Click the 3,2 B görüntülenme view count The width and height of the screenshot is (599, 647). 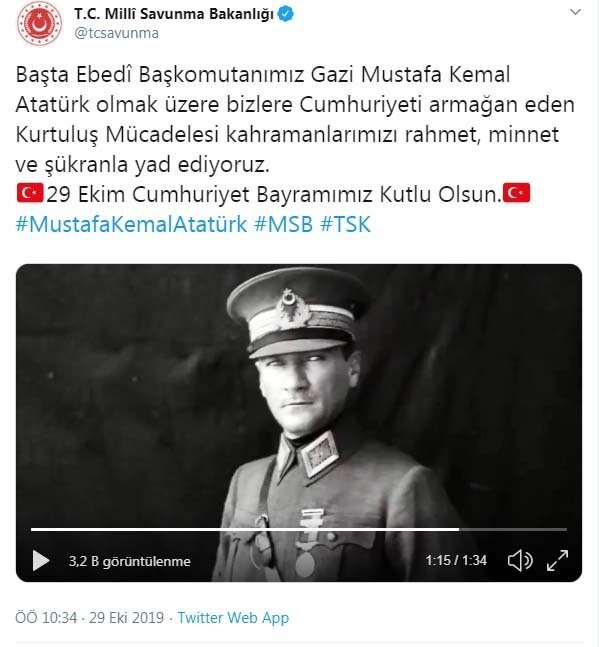(130, 561)
